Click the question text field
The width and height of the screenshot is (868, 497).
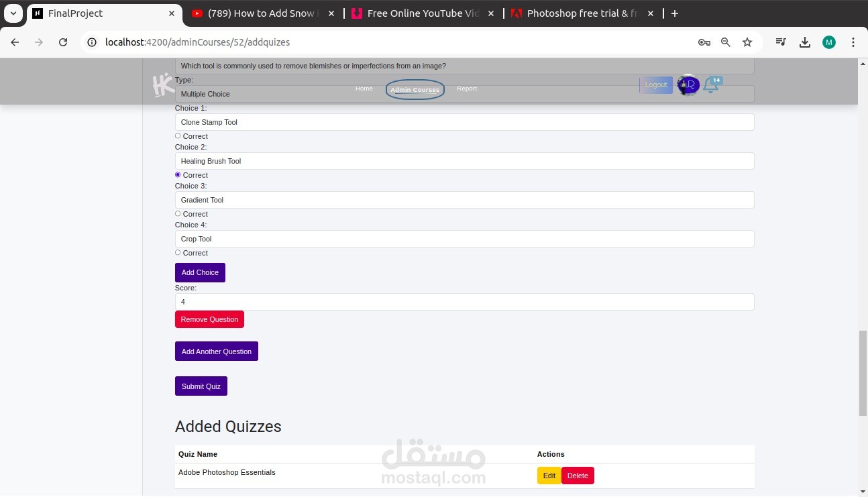tap(464, 66)
